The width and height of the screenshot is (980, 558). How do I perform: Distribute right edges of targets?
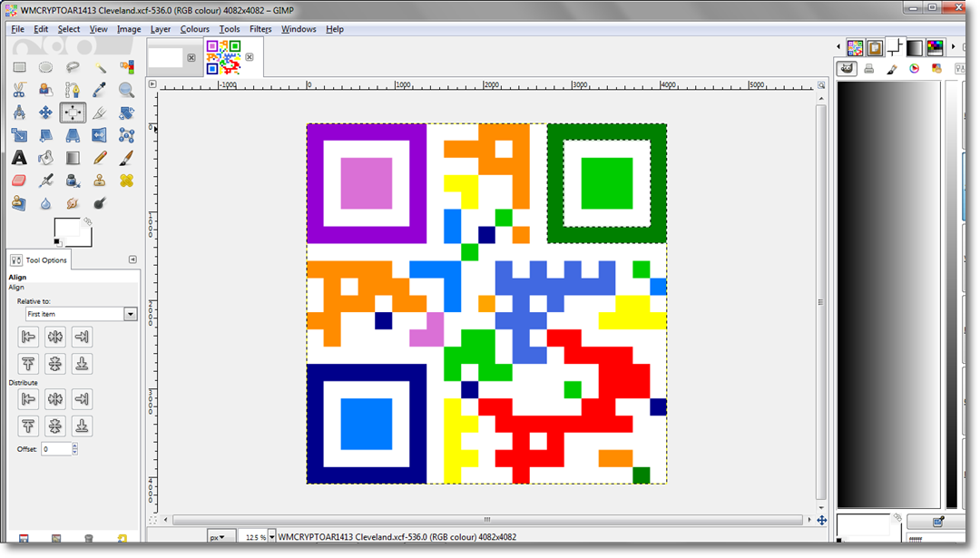click(82, 398)
